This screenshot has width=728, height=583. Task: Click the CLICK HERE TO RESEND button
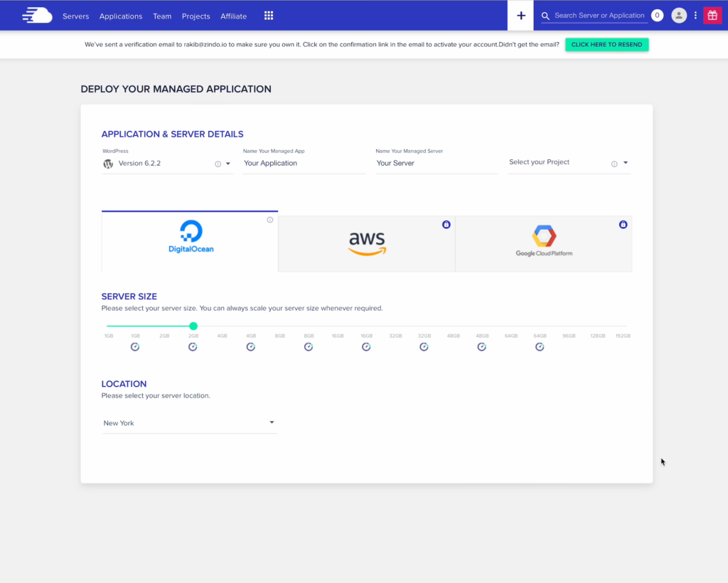tap(607, 45)
